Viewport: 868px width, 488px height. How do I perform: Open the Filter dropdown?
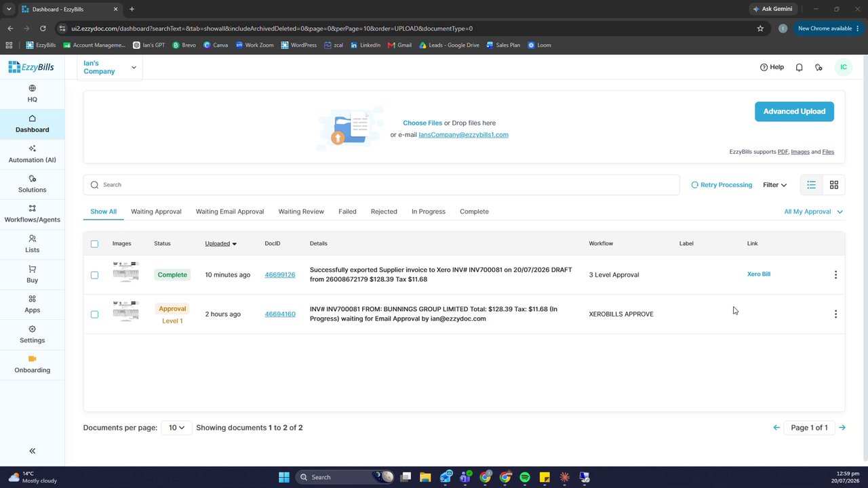coord(775,184)
